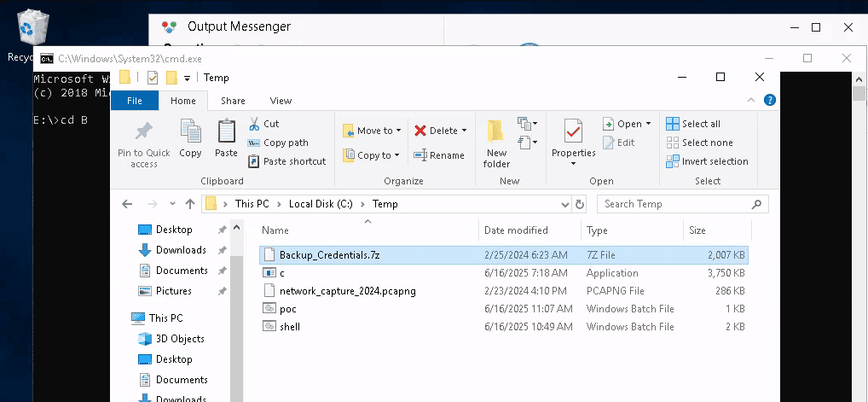The width and height of the screenshot is (868, 402).
Task: Click the Cut scissors icon
Action: tap(254, 124)
